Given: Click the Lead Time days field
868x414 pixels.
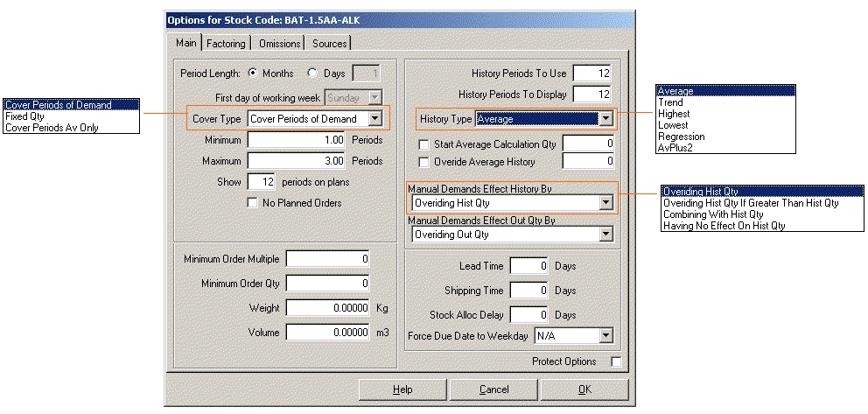Looking at the screenshot, I should pyautogui.click(x=529, y=266).
